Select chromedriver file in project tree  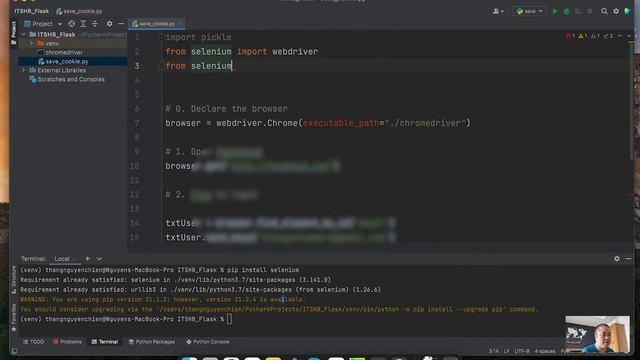tap(64, 52)
